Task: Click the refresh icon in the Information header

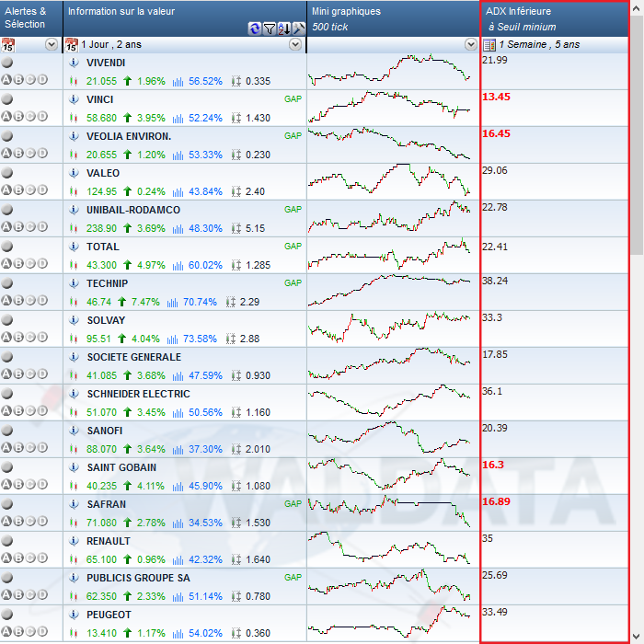Action: point(255,29)
